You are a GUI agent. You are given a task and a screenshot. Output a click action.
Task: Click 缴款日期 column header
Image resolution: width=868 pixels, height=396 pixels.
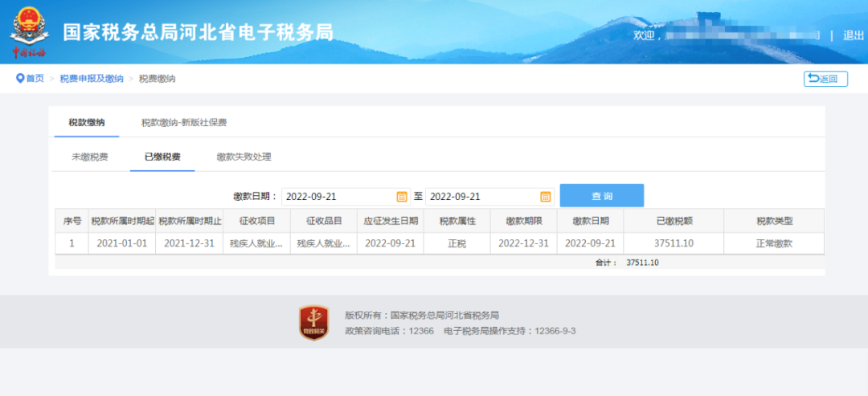[591, 221]
